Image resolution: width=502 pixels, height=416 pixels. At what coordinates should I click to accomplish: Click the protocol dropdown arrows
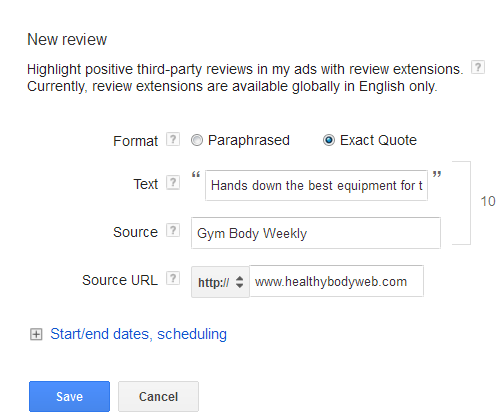point(239,282)
